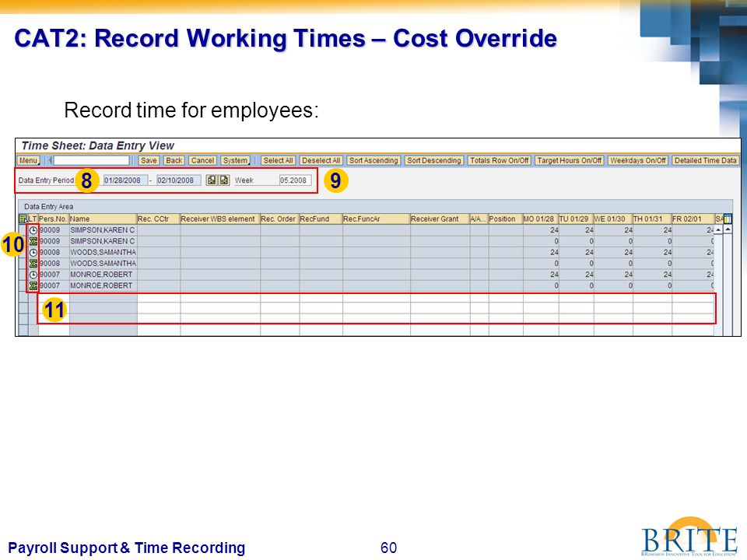
Task: Click clock icon for first SIMPSON,KAREN C row
Action: click(33, 230)
